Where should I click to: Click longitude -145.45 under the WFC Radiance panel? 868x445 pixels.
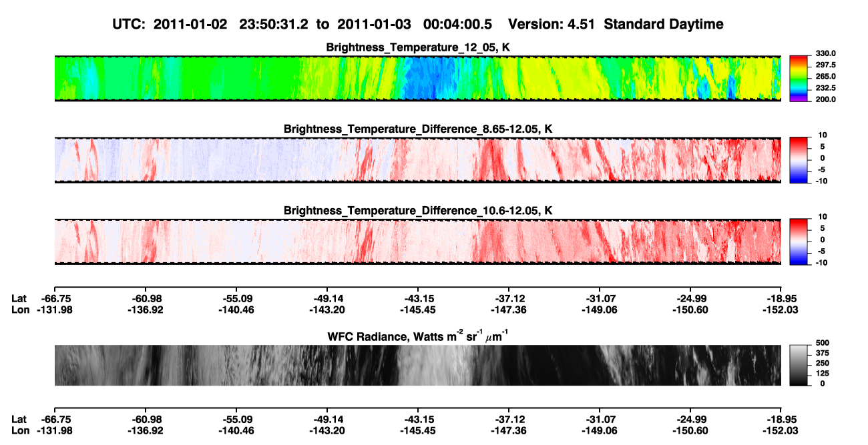pyautogui.click(x=418, y=430)
